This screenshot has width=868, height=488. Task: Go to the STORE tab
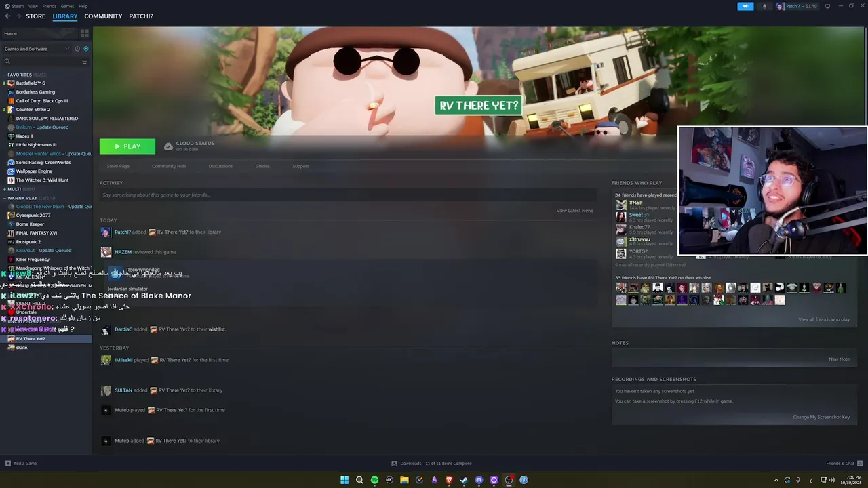pos(36,16)
